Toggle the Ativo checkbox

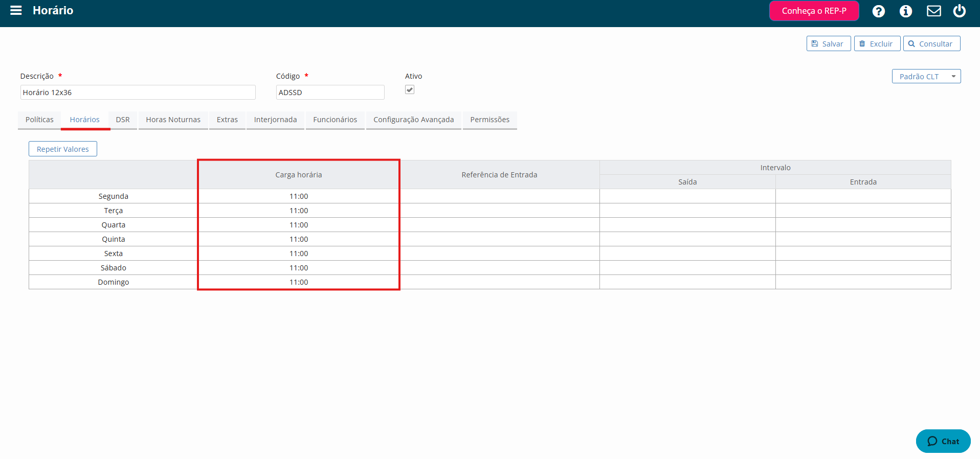410,89
